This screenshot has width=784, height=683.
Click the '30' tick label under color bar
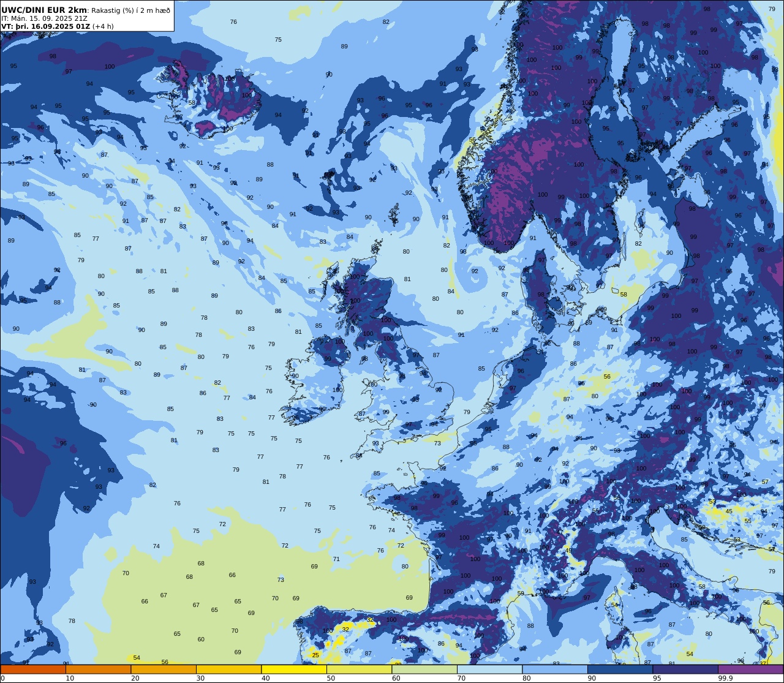click(x=200, y=678)
